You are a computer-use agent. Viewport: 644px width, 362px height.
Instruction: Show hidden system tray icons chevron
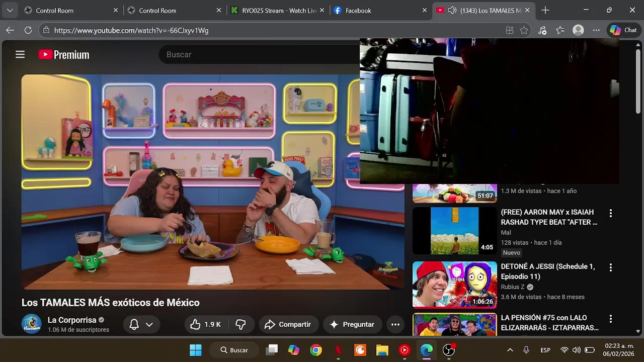(510, 350)
